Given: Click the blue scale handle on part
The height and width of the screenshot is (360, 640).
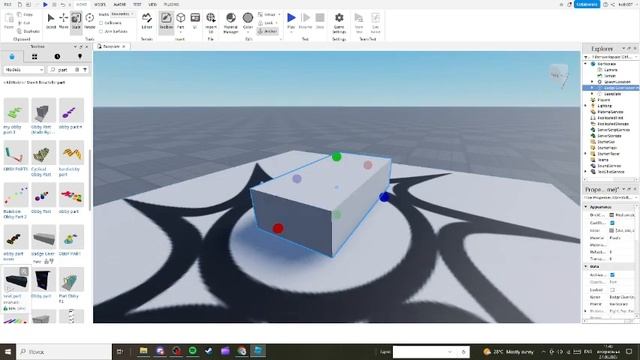Looking at the screenshot, I should point(384,197).
